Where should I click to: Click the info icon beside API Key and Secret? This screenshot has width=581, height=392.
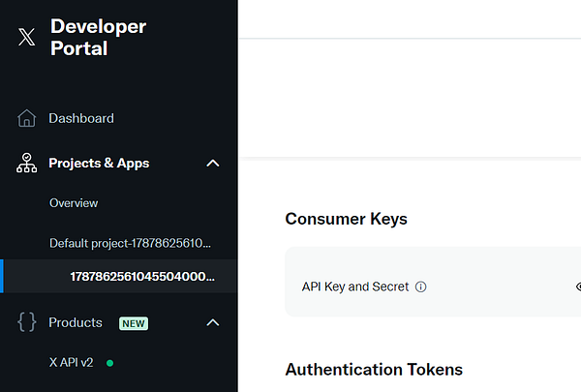(421, 286)
